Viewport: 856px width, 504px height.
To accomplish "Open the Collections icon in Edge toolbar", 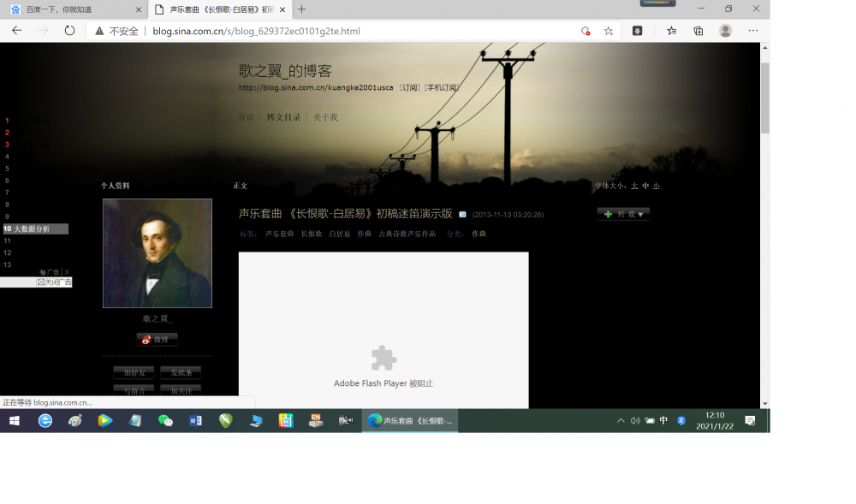I will (698, 31).
